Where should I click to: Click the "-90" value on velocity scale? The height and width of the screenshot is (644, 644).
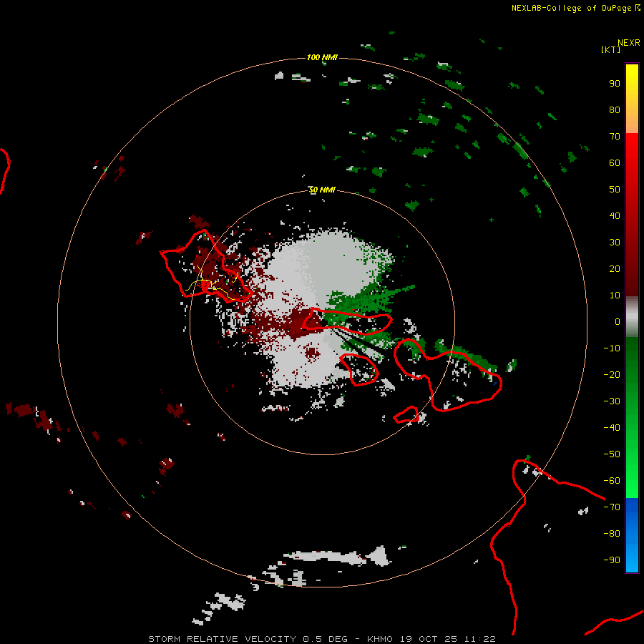(x=612, y=560)
